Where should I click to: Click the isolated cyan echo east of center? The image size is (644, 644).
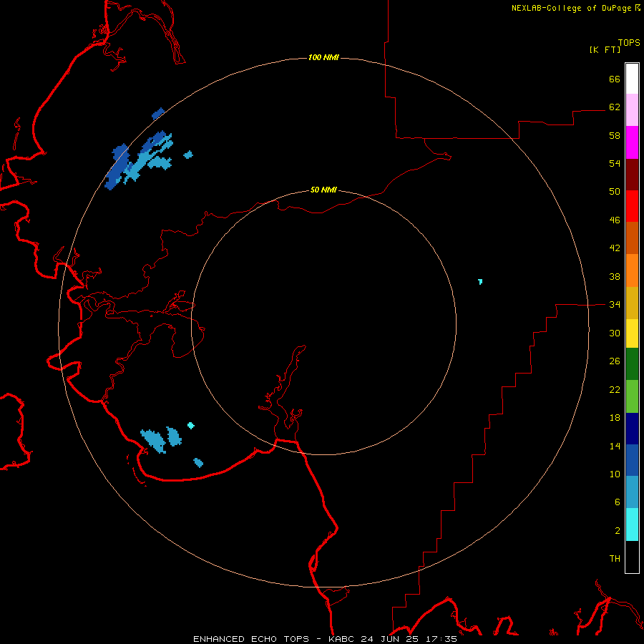coord(479,281)
